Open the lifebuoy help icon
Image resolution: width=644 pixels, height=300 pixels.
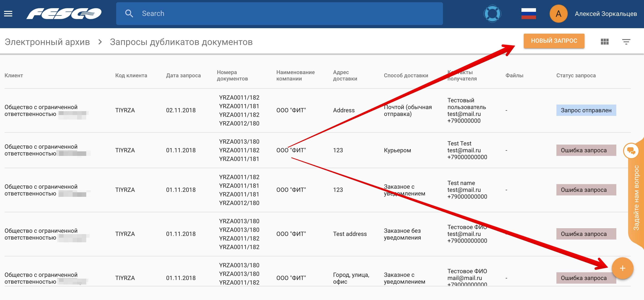(x=492, y=13)
